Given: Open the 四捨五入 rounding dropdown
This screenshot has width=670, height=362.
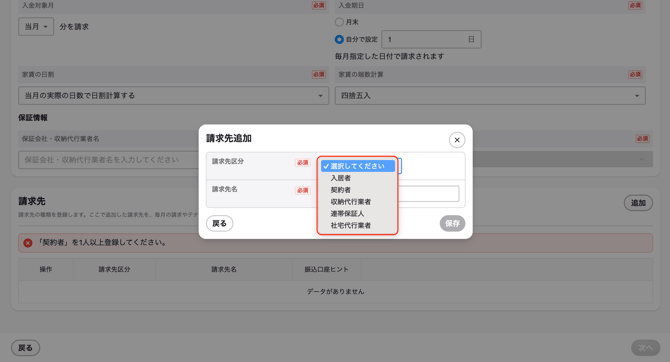Looking at the screenshot, I should pos(490,96).
